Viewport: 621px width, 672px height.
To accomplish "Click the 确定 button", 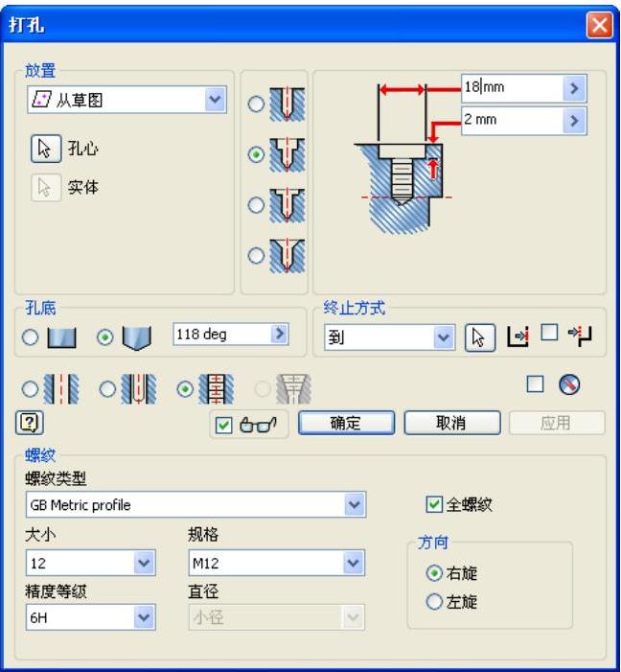I will click(x=346, y=424).
